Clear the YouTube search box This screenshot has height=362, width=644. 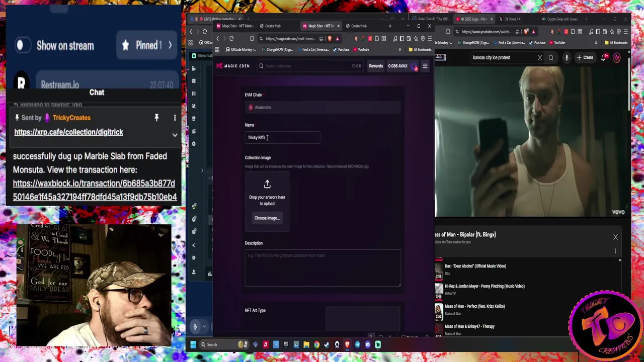pos(540,57)
